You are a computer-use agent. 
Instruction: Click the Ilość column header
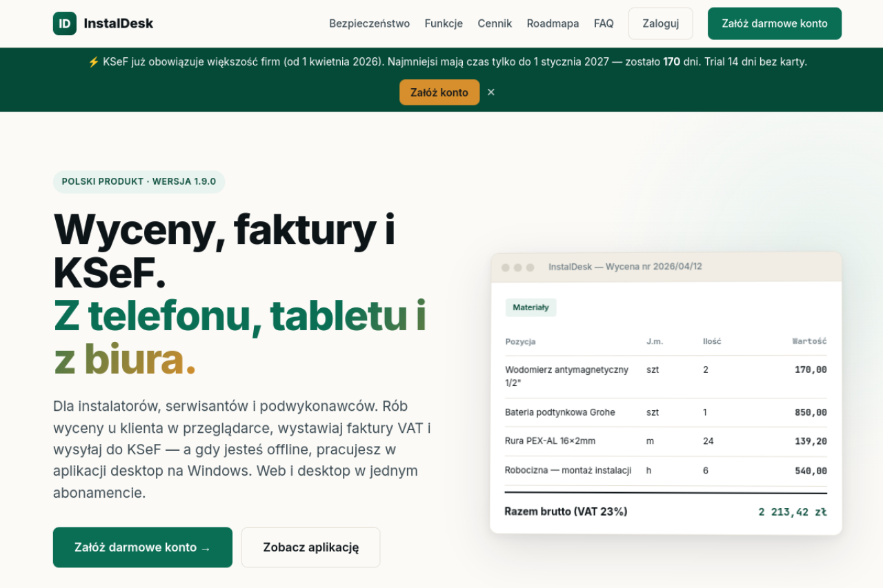coord(712,341)
